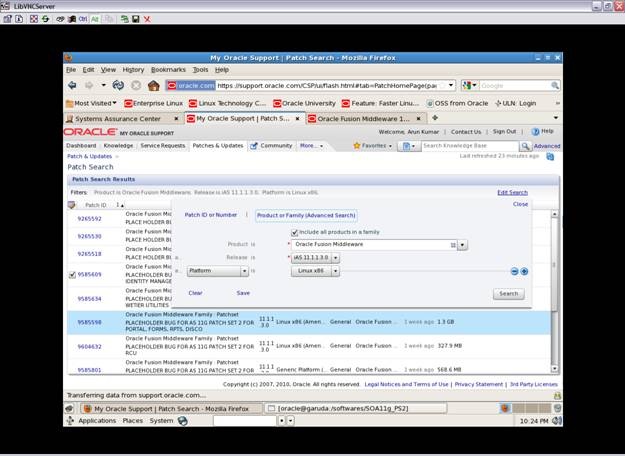
Task: Click the Advanced search link
Action: point(546,146)
